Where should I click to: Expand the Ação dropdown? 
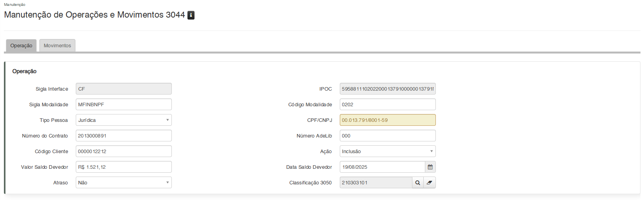click(x=387, y=151)
